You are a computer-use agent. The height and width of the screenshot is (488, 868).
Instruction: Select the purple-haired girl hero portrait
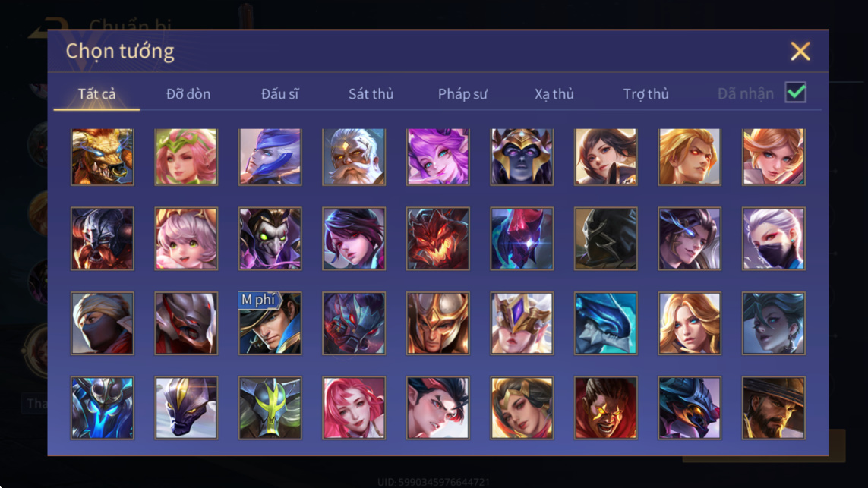pyautogui.click(x=438, y=156)
